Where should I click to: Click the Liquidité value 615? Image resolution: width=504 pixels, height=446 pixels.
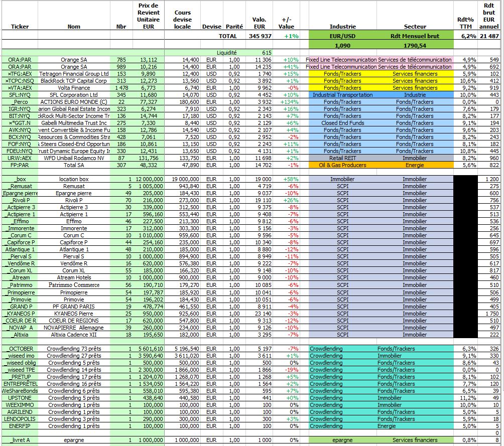[x=267, y=53]
